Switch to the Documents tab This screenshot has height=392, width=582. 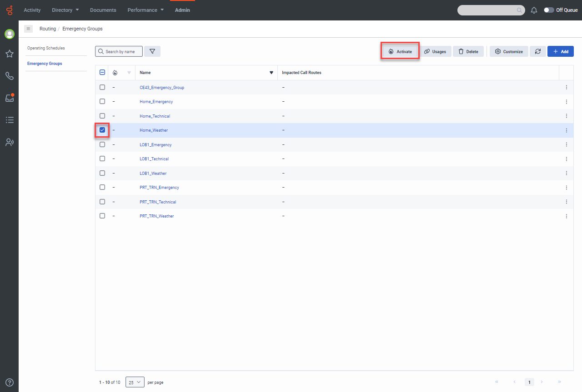(103, 10)
